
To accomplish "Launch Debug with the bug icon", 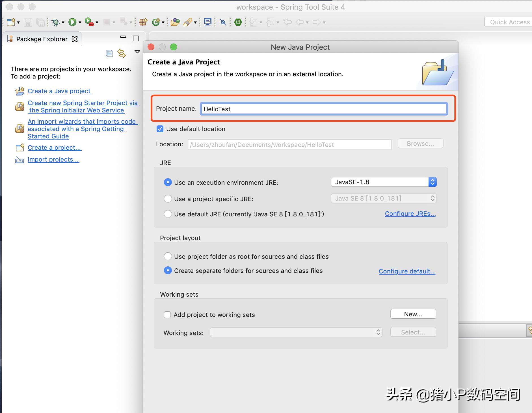I will [56, 22].
